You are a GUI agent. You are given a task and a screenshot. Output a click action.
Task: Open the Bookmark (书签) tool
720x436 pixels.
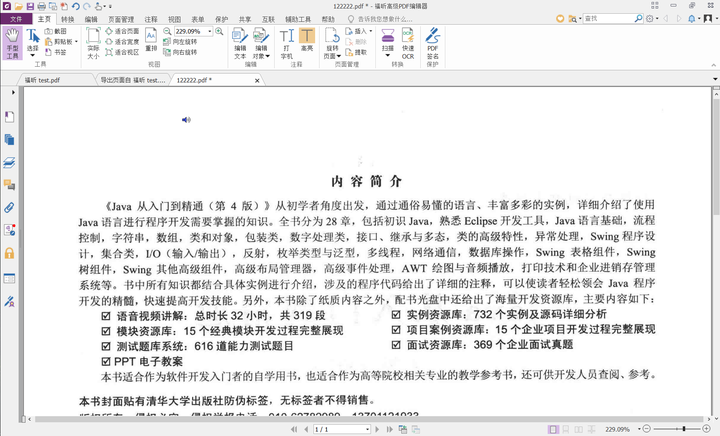pos(56,52)
